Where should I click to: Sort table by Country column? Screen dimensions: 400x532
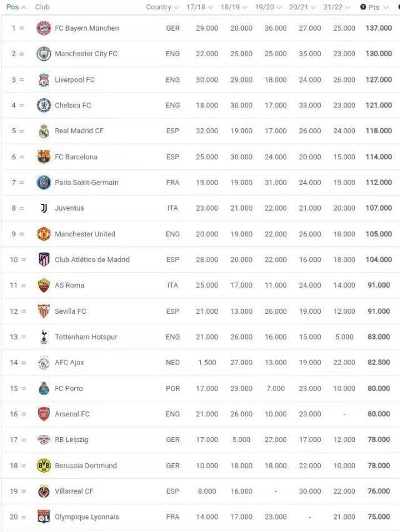[162, 7]
